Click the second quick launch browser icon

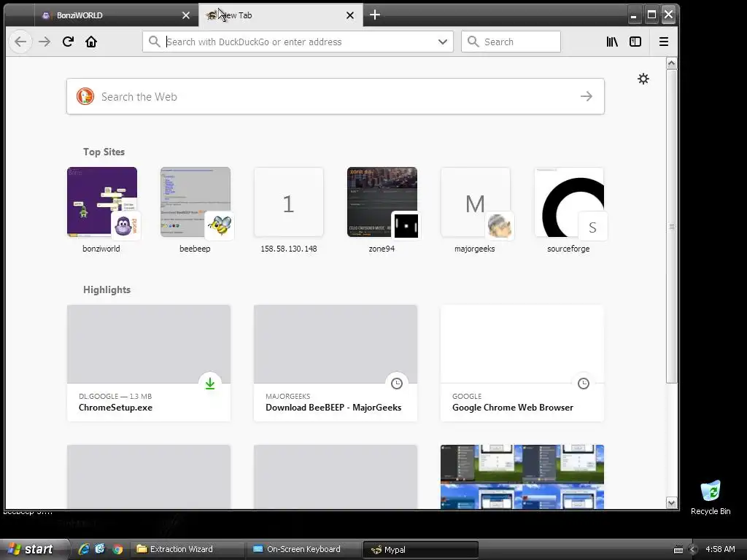(100, 549)
